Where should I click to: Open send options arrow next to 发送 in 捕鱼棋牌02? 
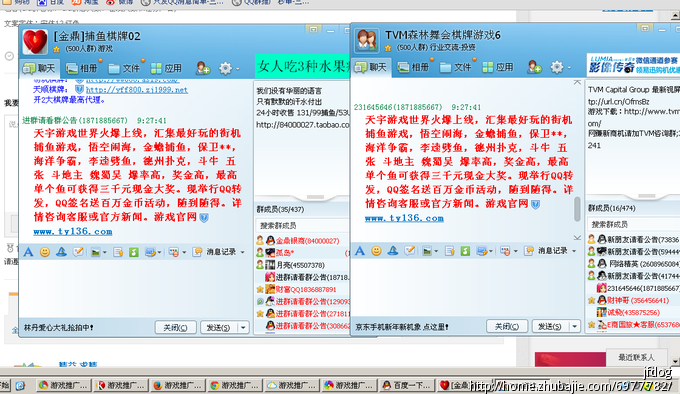click(243, 328)
